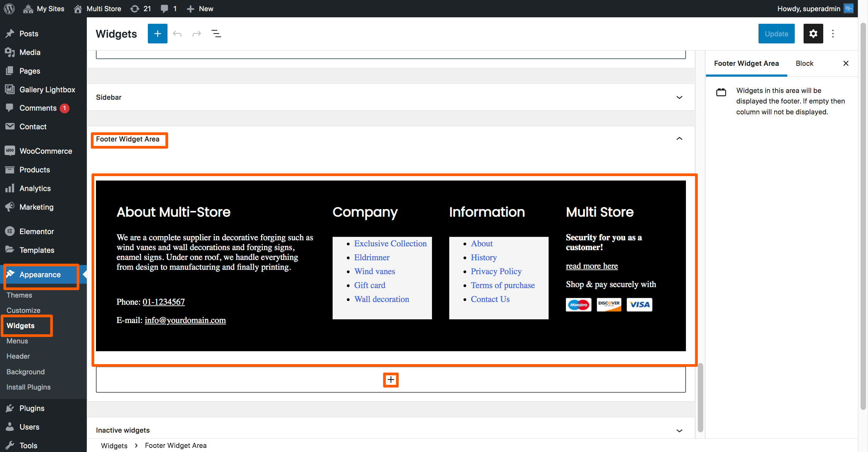This screenshot has width=868, height=452.
Task: Click the WordPress logo in the admin bar
Action: click(9, 8)
